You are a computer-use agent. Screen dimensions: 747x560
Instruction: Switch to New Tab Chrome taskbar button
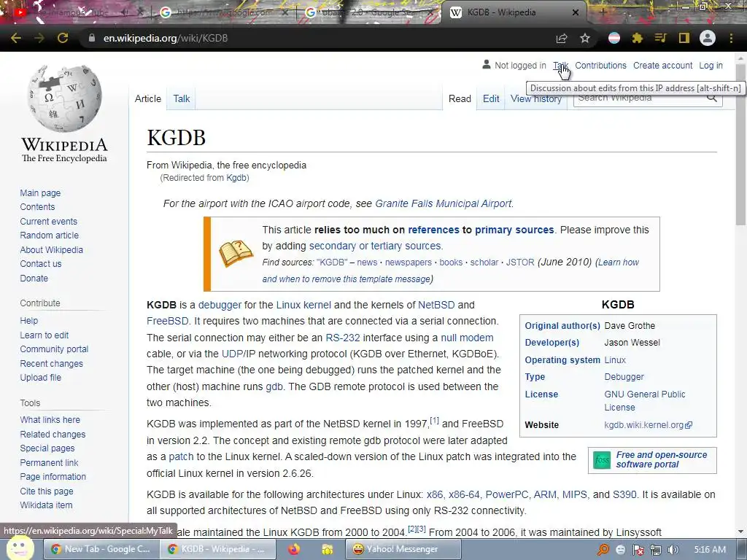(102, 549)
